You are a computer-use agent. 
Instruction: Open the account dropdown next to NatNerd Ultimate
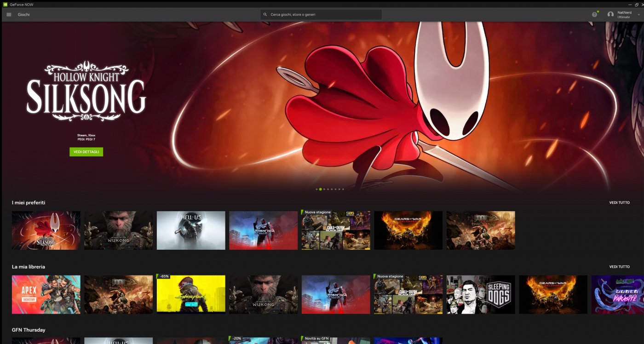[x=639, y=14]
